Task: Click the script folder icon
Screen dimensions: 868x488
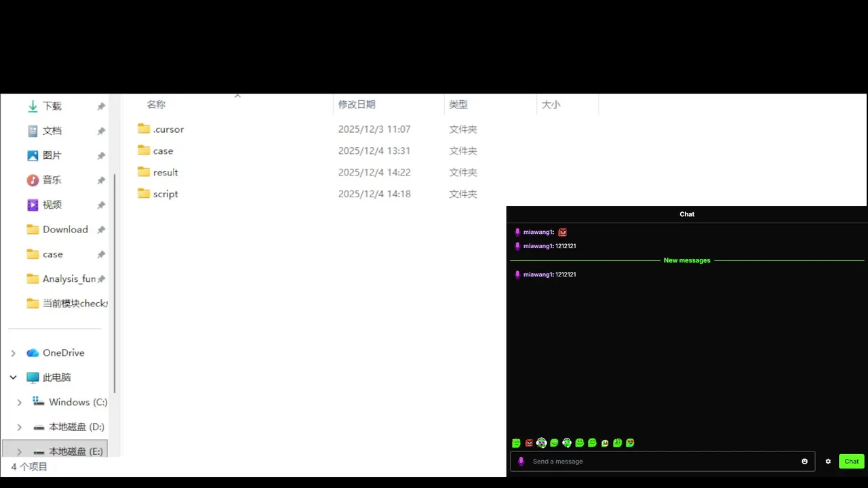Action: 144,194
